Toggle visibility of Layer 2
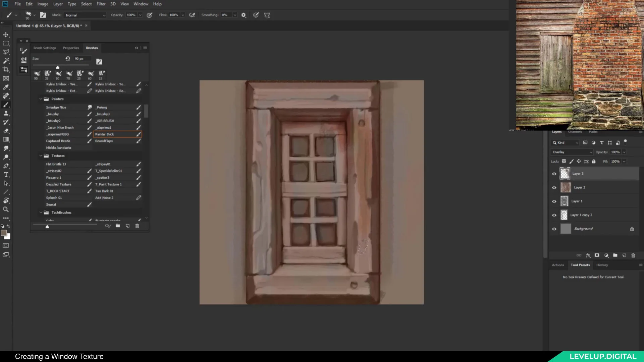The width and height of the screenshot is (644, 362). click(x=554, y=187)
